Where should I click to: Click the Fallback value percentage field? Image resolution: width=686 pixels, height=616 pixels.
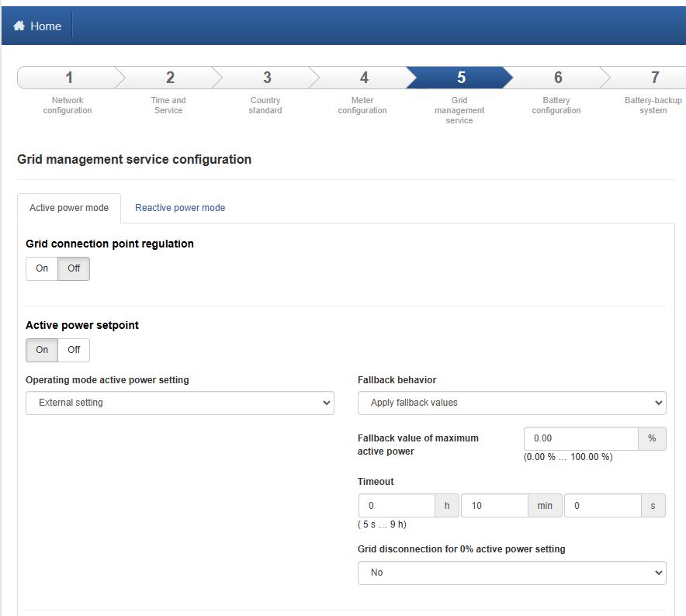pos(581,438)
